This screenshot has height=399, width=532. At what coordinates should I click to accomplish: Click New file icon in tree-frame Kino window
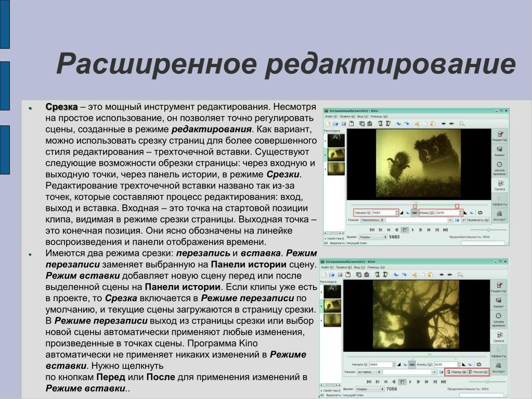click(325, 275)
